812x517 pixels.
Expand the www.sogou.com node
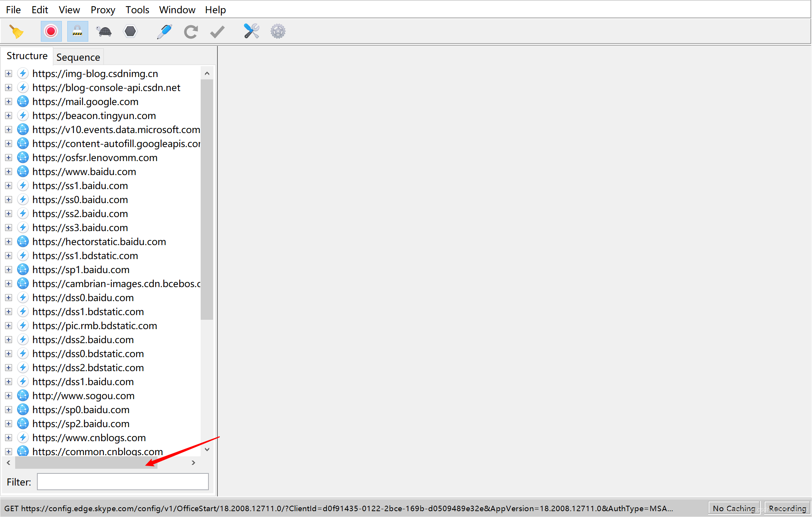(x=9, y=396)
